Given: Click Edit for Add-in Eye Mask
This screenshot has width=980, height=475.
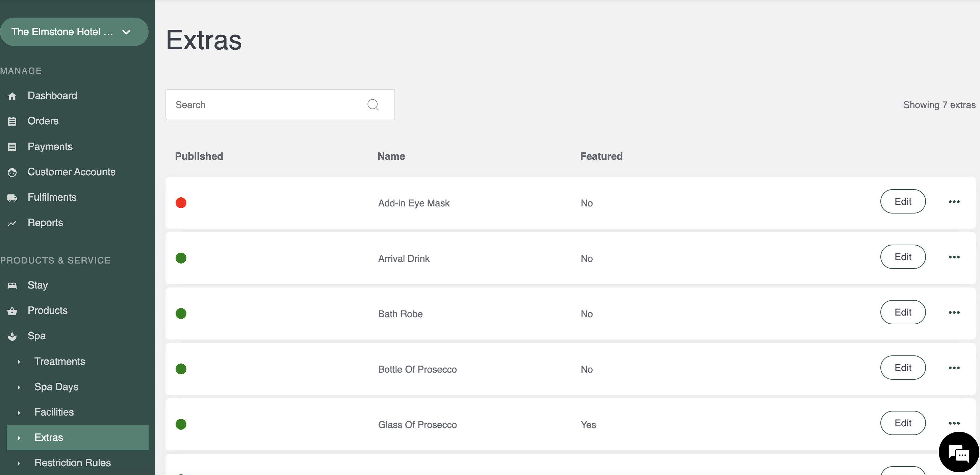Looking at the screenshot, I should 902,201.
